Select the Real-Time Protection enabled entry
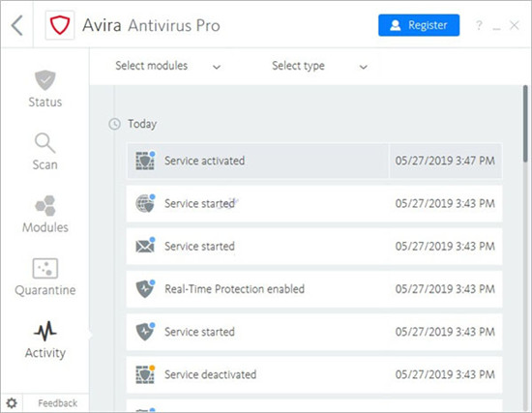Image resolution: width=532 pixels, height=413 pixels. [314, 289]
